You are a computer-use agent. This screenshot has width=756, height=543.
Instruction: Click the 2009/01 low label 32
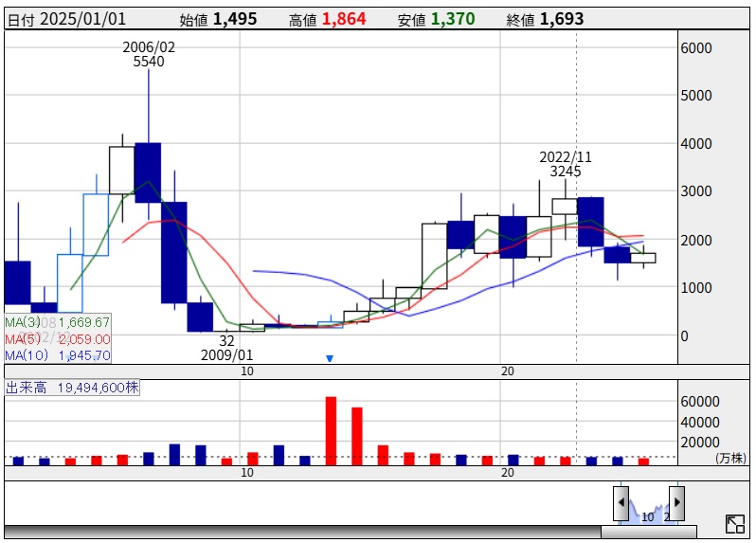click(227, 340)
